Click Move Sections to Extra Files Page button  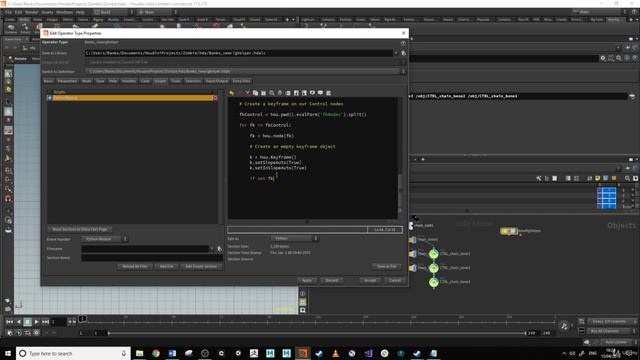pyautogui.click(x=80, y=229)
